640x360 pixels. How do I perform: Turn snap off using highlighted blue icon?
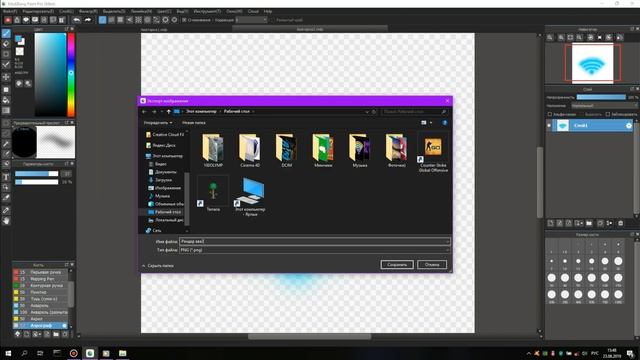coord(102,20)
